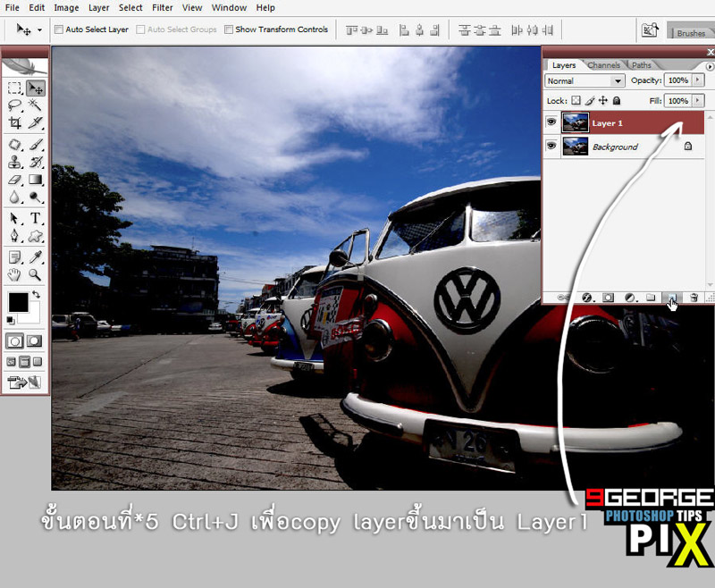Swap foreground and background colors
The width and height of the screenshot is (715, 588).
pyautogui.click(x=36, y=295)
